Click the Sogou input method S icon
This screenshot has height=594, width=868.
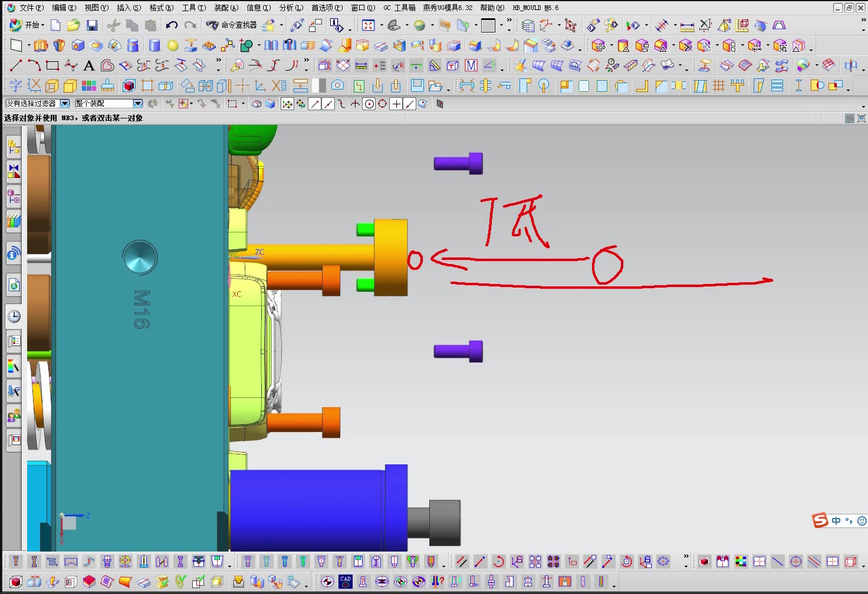[820, 520]
